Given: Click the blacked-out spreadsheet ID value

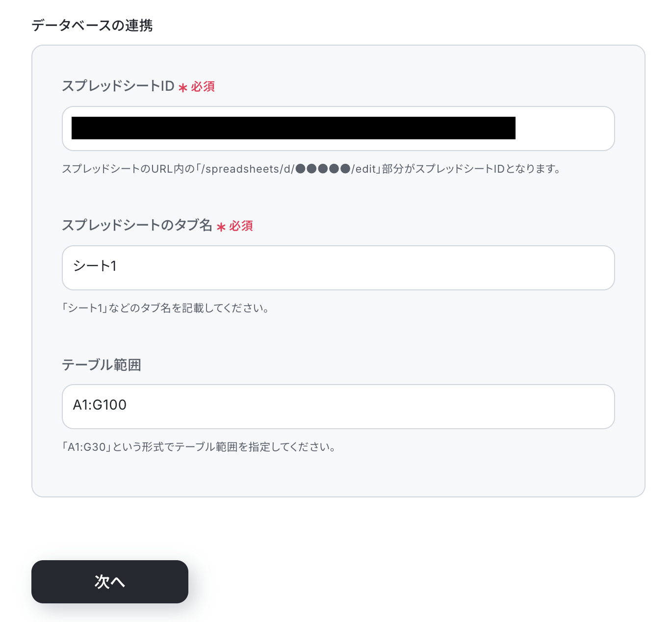Looking at the screenshot, I should 293,128.
